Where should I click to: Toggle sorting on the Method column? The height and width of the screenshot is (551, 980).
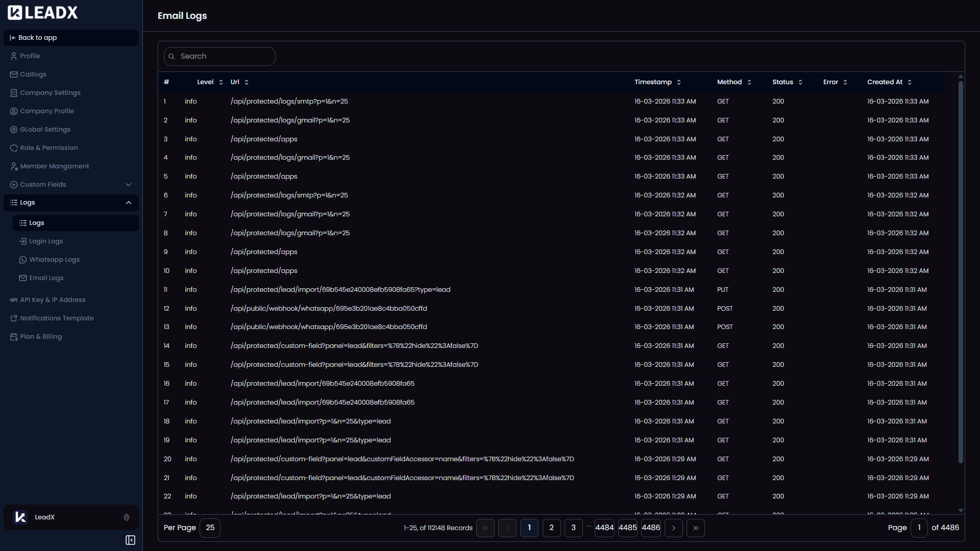point(748,82)
